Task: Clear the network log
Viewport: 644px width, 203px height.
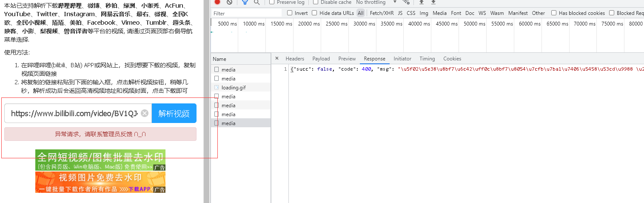Action: (x=229, y=2)
